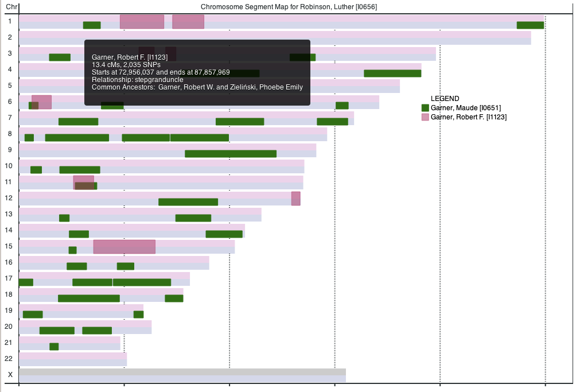This screenshot has width=576, height=392.
Task: Click the green segment at chromosome 14's end
Action: click(x=224, y=234)
